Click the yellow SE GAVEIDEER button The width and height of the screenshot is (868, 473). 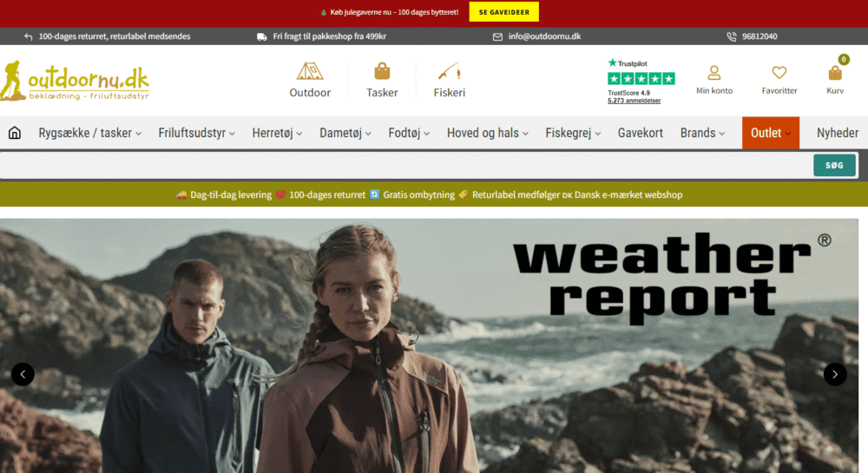point(504,11)
